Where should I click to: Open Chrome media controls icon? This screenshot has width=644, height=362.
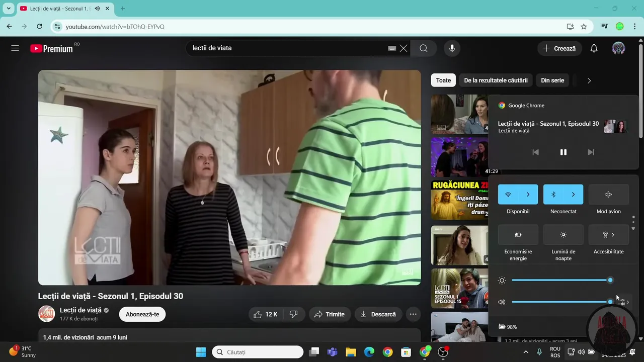(x=605, y=26)
